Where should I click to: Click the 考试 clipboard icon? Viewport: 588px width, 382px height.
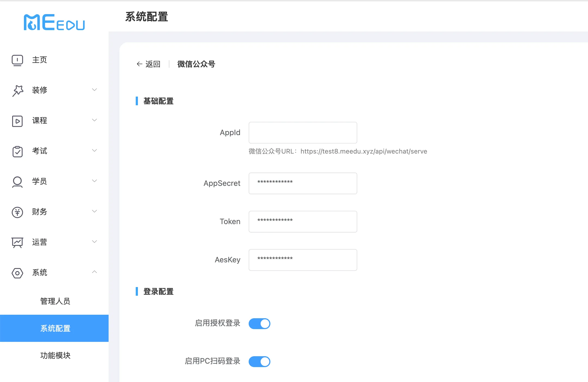pyautogui.click(x=17, y=151)
